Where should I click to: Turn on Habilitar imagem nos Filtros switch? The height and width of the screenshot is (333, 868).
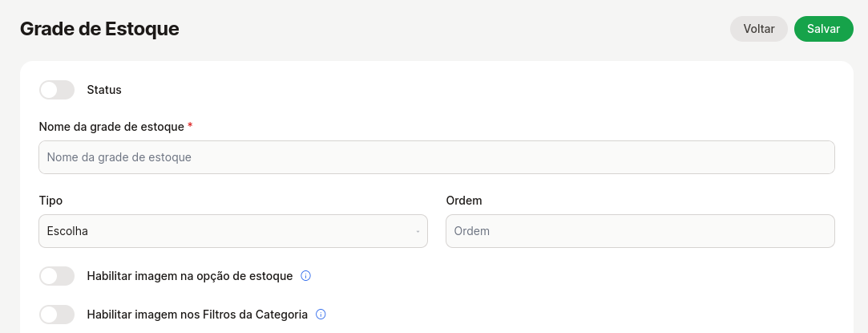tap(57, 315)
